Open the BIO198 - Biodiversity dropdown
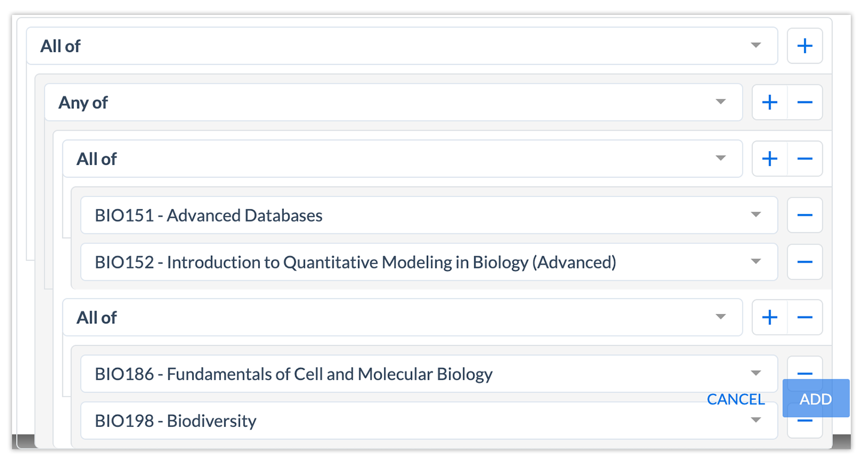 click(x=755, y=421)
